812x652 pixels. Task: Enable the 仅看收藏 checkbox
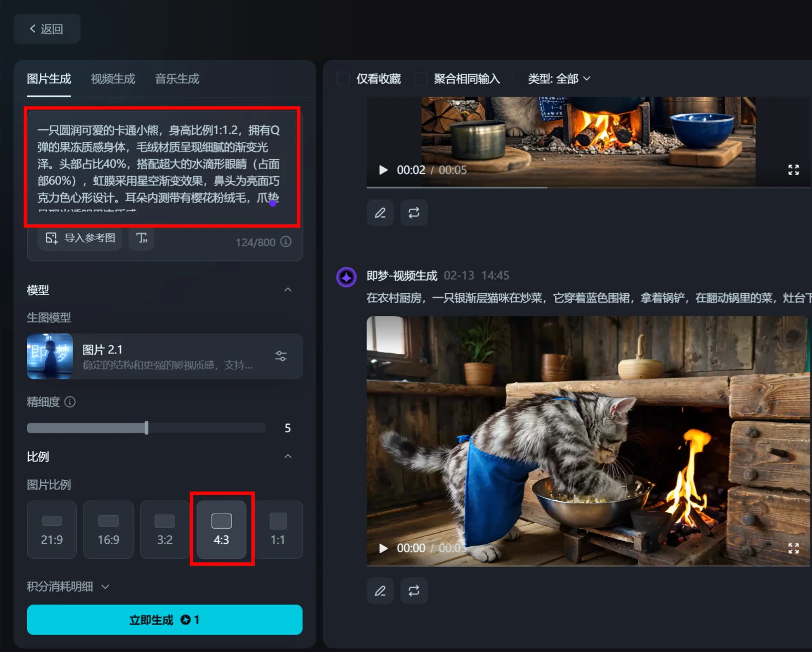(x=343, y=79)
